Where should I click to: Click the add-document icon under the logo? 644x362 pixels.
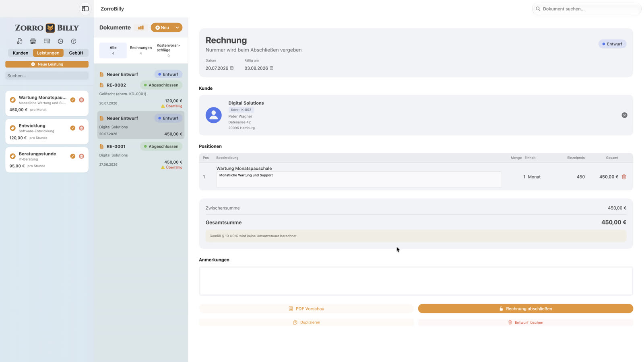[19, 41]
